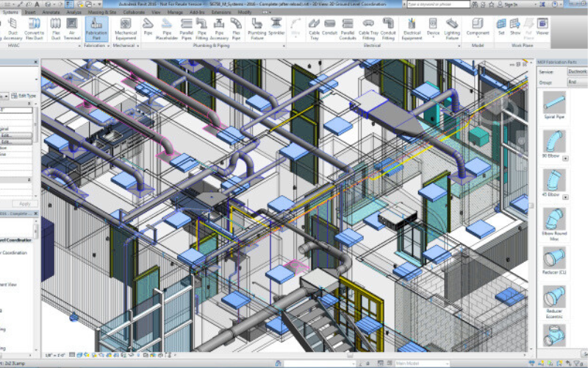Open the Service dropdown in Fabrication Parts

[576, 72]
